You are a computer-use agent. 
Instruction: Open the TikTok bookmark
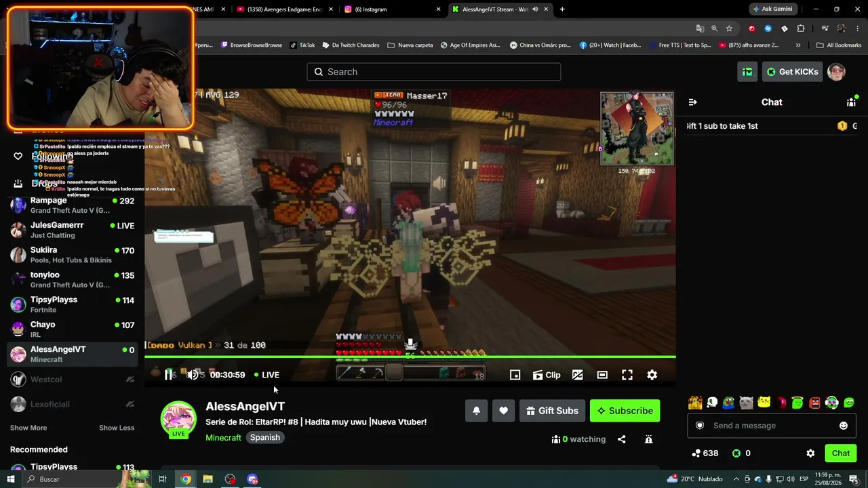tap(302, 45)
